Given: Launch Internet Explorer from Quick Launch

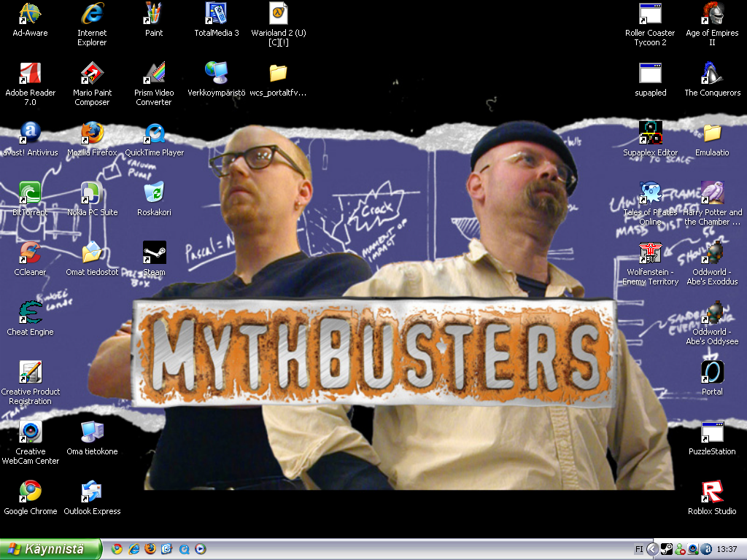Looking at the screenshot, I should point(134,549).
